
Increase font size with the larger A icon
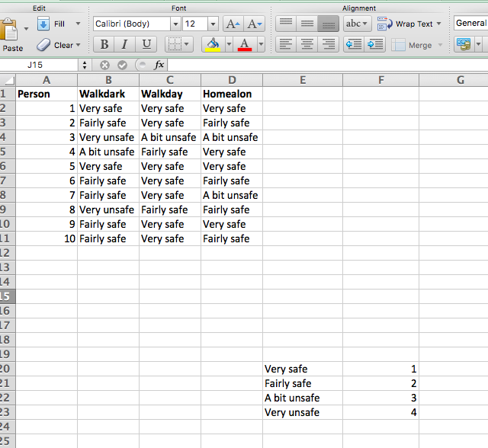tap(233, 24)
